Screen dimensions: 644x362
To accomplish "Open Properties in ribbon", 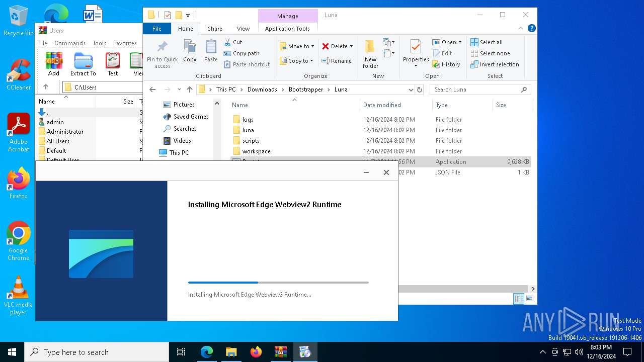I will tap(416, 52).
